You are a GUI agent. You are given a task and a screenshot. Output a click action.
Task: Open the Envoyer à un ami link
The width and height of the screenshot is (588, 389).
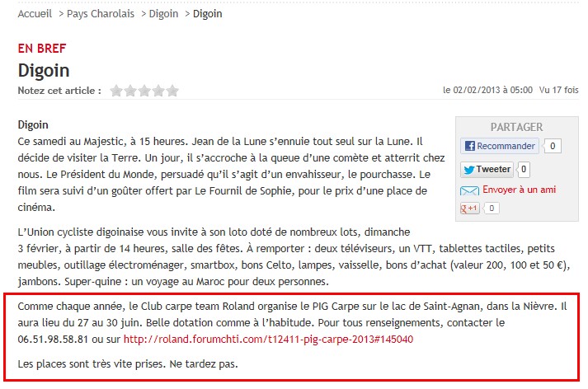[519, 190]
